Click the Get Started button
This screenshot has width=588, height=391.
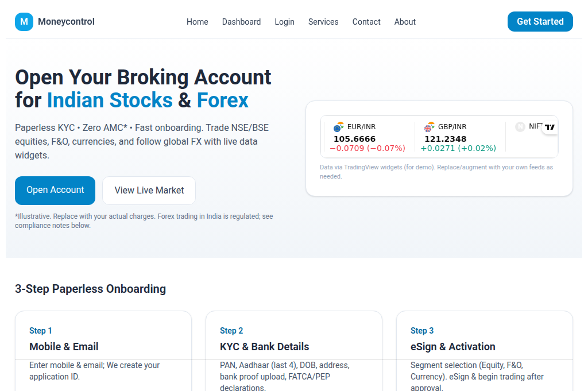540,21
